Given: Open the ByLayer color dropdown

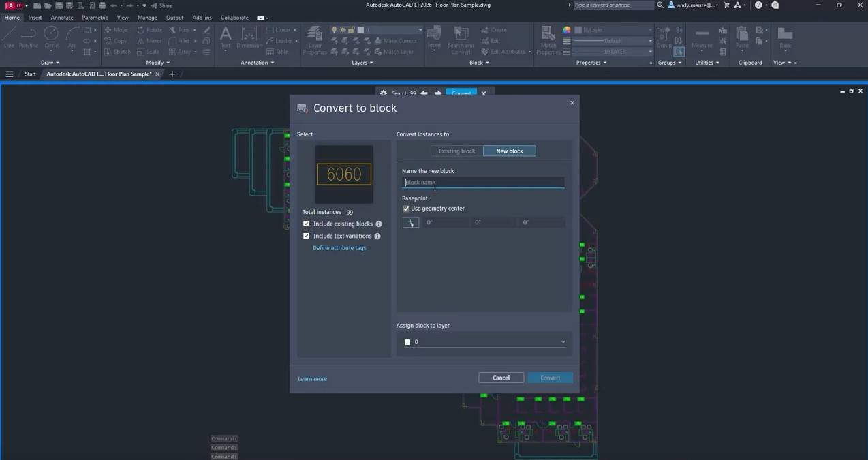Looking at the screenshot, I should coord(613,30).
